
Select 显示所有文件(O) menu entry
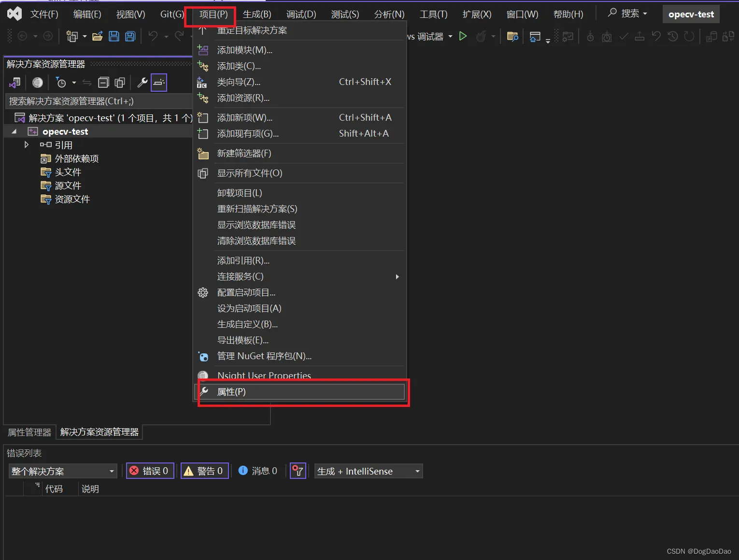(299, 173)
